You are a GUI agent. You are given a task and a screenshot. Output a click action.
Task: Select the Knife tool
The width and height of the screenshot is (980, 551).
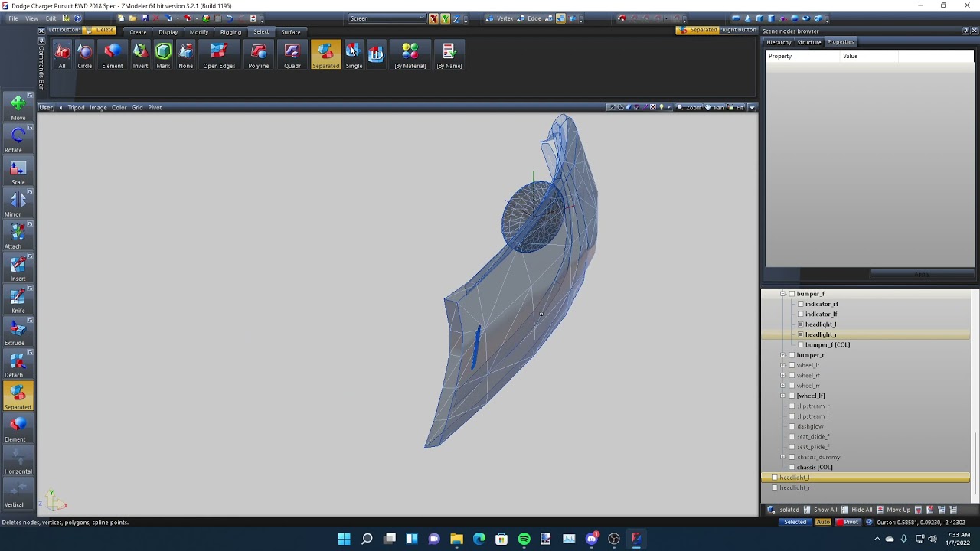[x=18, y=300]
